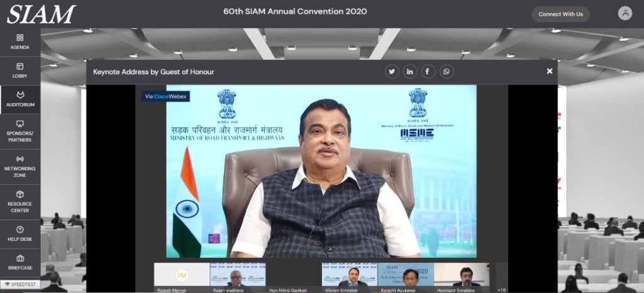Click the Connect With Us button

[560, 14]
